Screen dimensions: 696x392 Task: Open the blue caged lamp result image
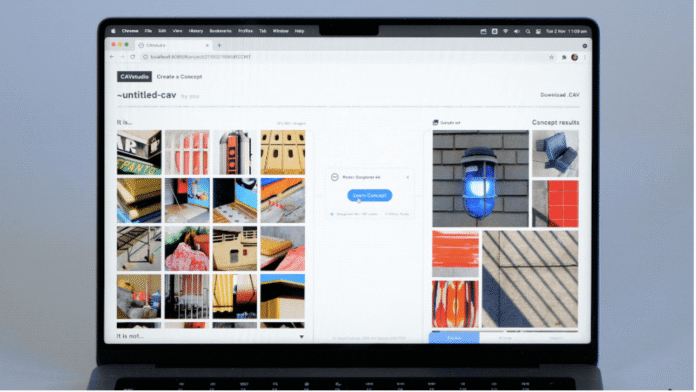tap(481, 178)
